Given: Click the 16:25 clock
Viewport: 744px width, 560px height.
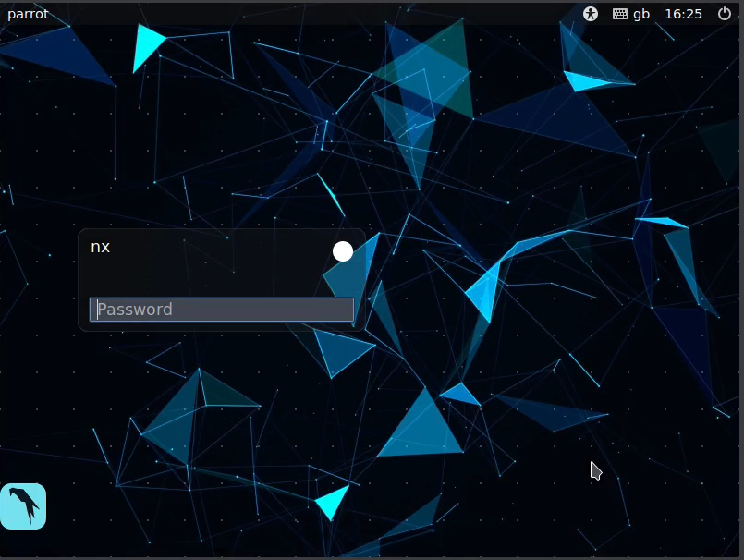Looking at the screenshot, I should 683,14.
